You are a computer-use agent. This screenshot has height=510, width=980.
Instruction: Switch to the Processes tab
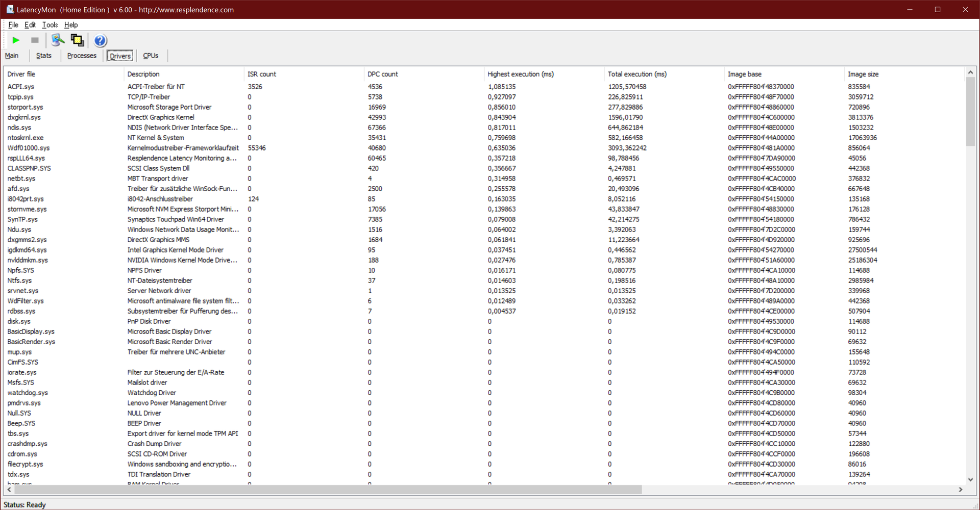[82, 56]
